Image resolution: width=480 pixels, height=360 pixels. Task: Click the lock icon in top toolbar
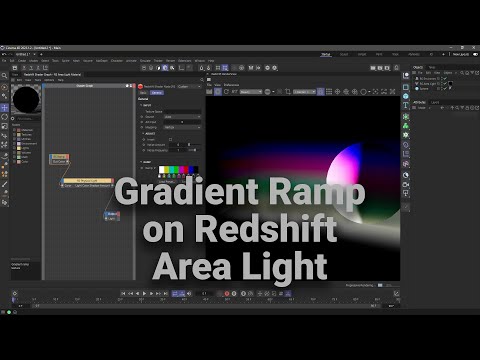[396, 68]
